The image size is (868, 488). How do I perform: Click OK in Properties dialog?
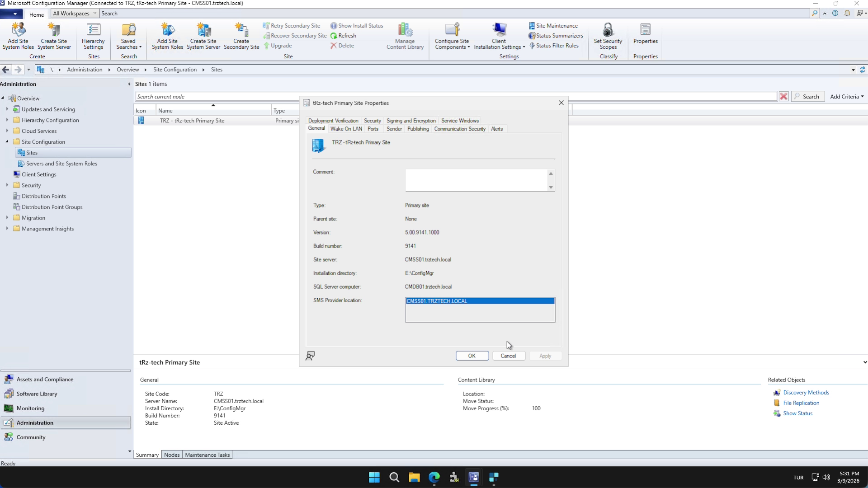click(472, 356)
